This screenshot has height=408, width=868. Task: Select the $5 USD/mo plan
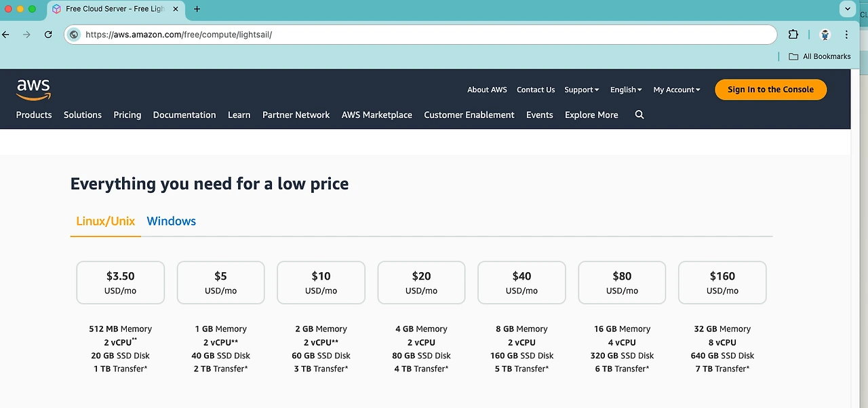click(x=220, y=282)
